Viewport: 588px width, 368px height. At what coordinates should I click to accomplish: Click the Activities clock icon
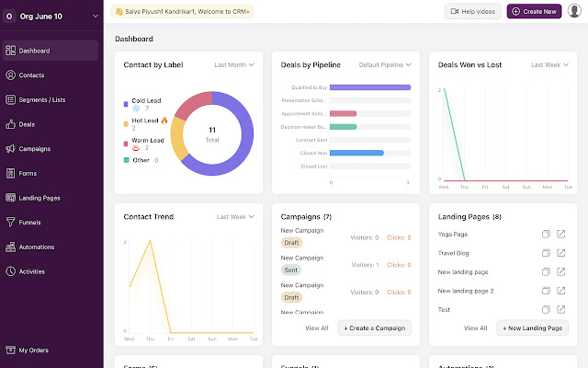(11, 271)
